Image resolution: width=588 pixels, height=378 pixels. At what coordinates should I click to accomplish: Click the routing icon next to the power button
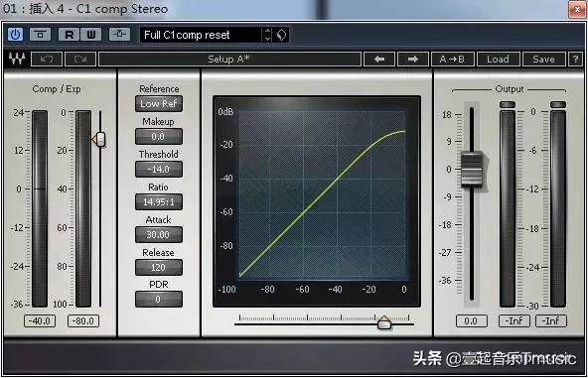[x=40, y=35]
